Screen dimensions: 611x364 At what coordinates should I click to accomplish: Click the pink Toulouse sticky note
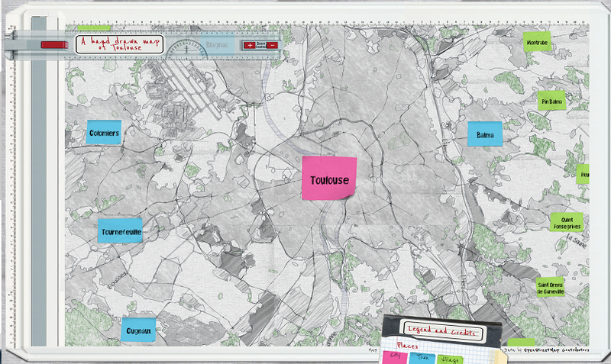(x=329, y=179)
